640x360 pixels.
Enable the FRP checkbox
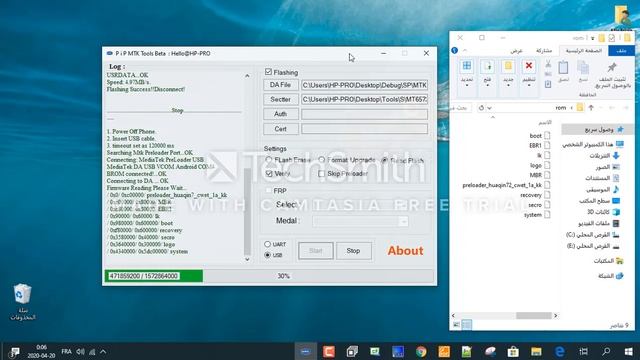269,191
